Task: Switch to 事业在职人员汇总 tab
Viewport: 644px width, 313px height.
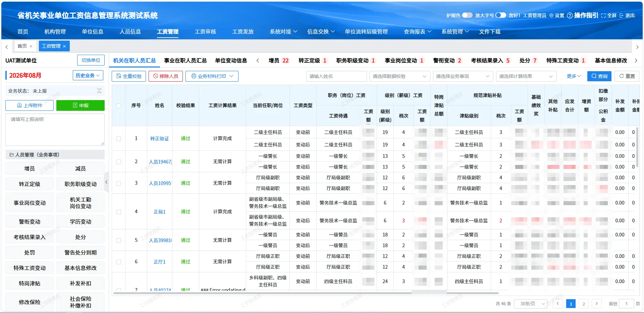Action: point(185,60)
